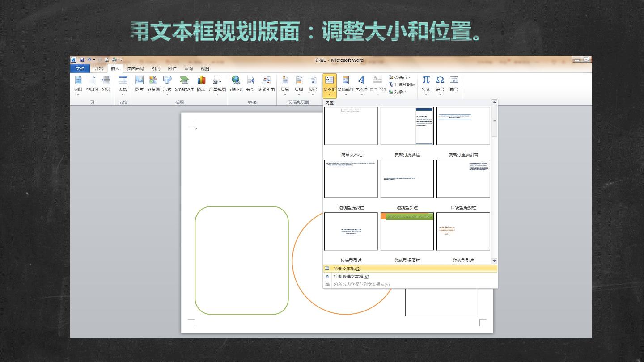Open the 页眉 header menu
644x362 pixels.
(285, 84)
